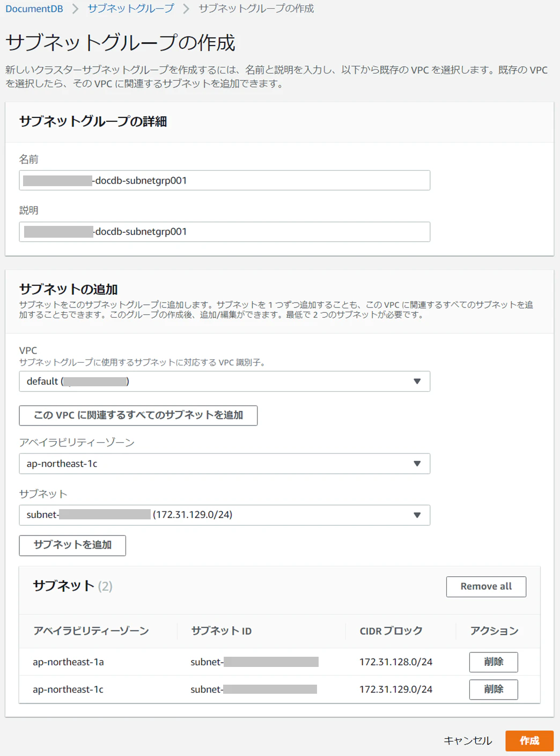
Task: Click the サブネットグループの作成 page title
Action: (120, 43)
